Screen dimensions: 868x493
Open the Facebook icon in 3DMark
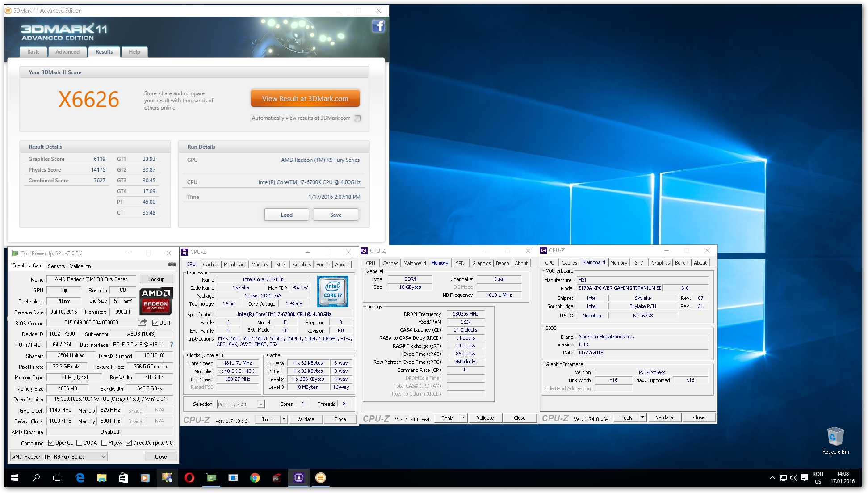click(x=378, y=26)
